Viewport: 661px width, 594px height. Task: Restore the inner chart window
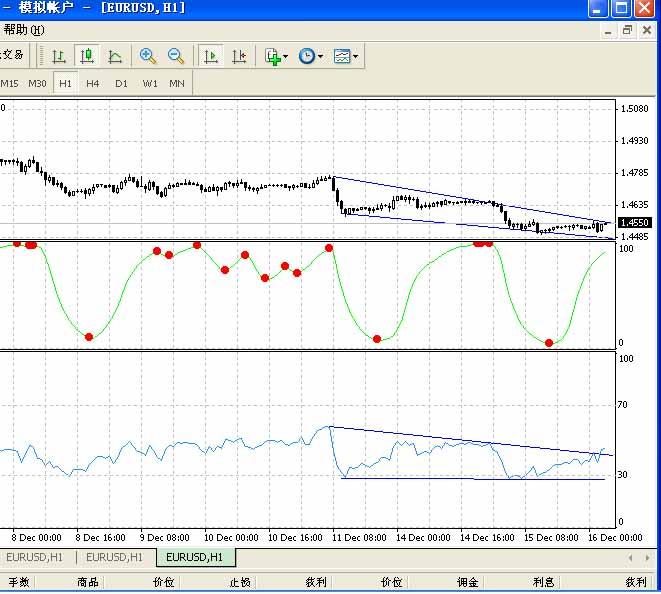[x=627, y=30]
